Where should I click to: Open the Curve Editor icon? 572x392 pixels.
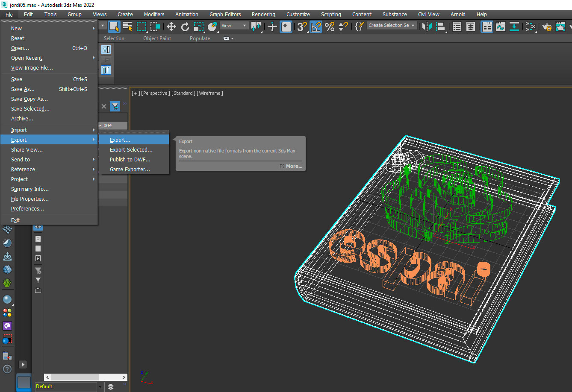[x=500, y=26]
